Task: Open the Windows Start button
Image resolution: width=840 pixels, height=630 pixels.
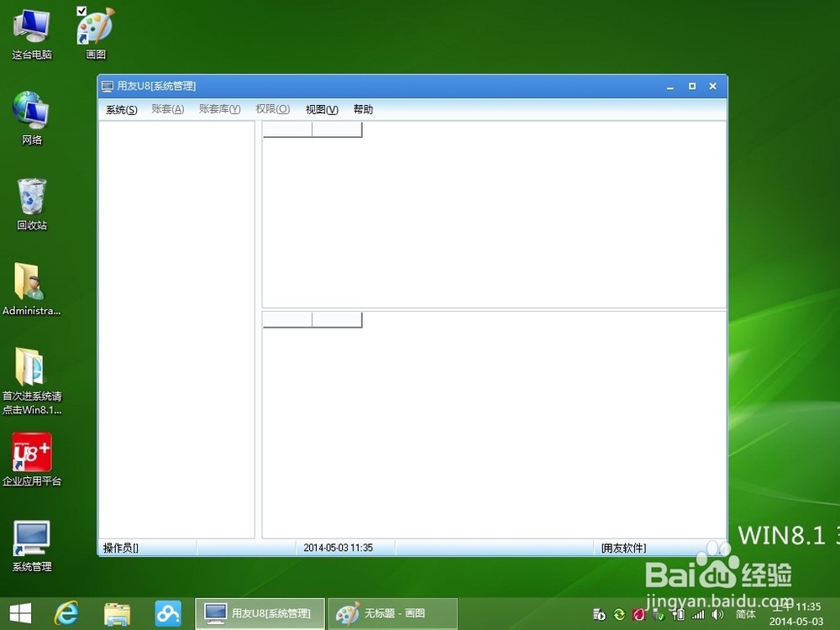Action: (20, 613)
